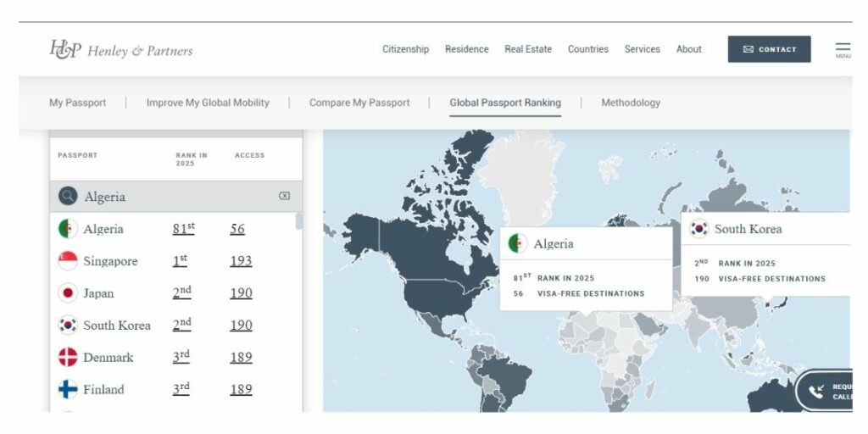Open the Real Estate menu

click(528, 49)
